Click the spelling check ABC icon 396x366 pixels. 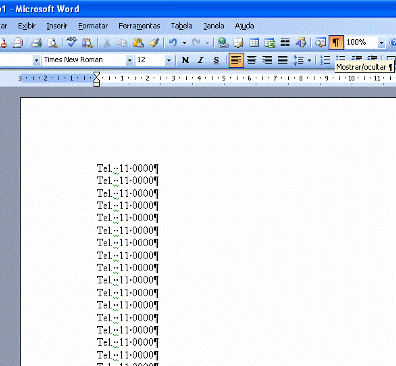[x=71, y=42]
